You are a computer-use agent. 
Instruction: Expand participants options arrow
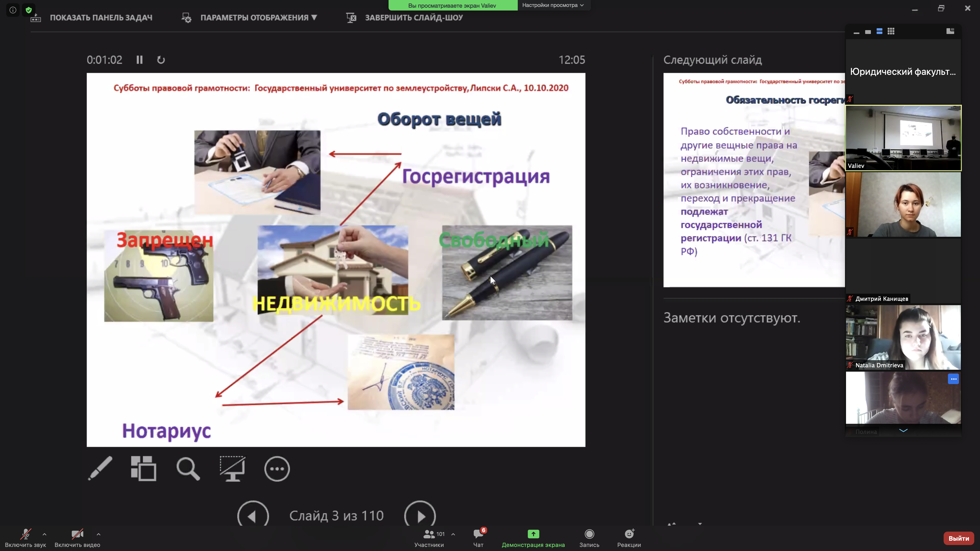point(453,534)
